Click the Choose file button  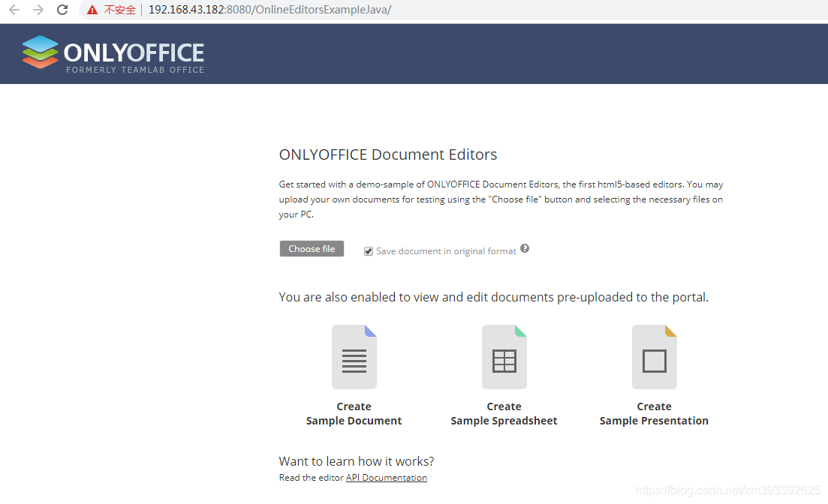coord(312,248)
